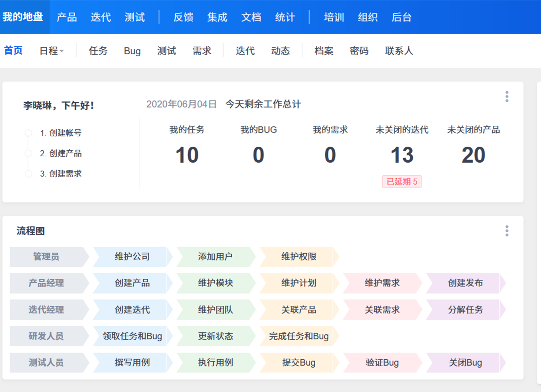
Task: Click the 我的任务 count showing 10
Action: tap(187, 155)
